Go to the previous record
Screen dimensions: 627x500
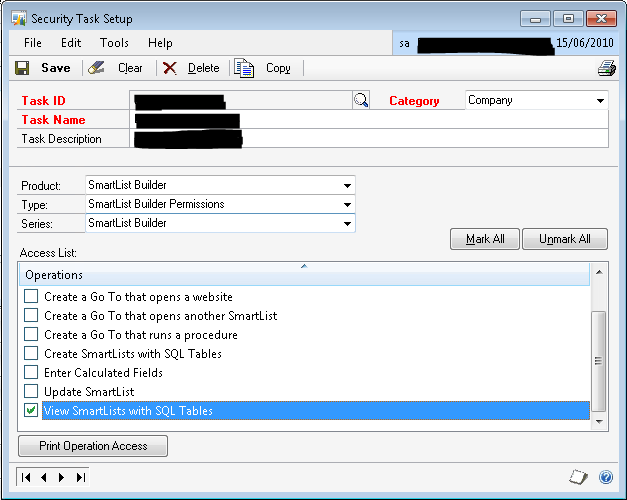point(43,478)
